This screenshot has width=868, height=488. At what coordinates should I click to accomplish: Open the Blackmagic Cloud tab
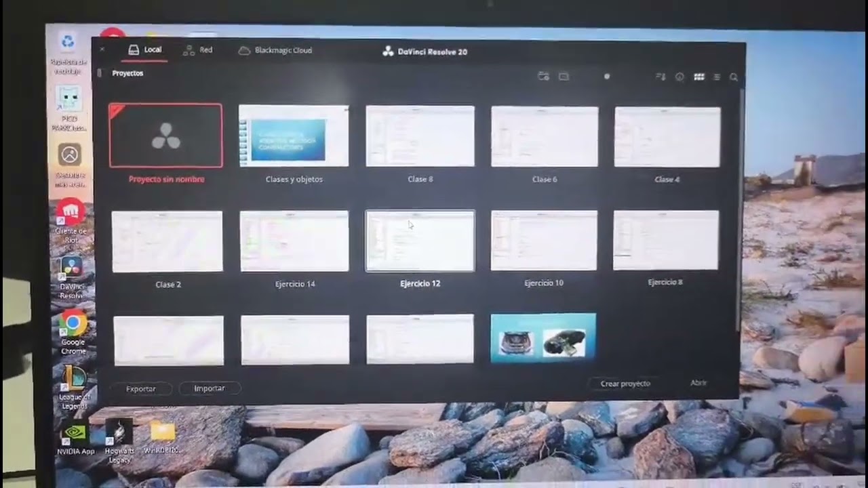(x=275, y=51)
